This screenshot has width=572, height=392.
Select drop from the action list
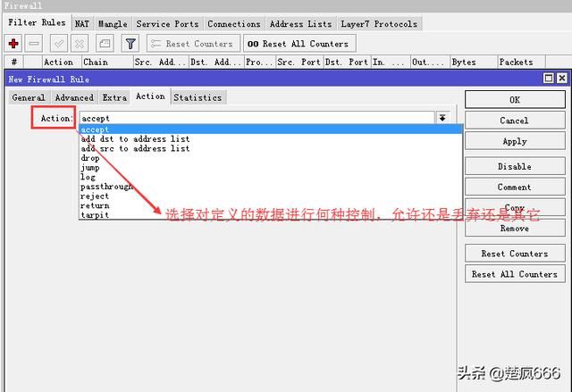(x=90, y=158)
